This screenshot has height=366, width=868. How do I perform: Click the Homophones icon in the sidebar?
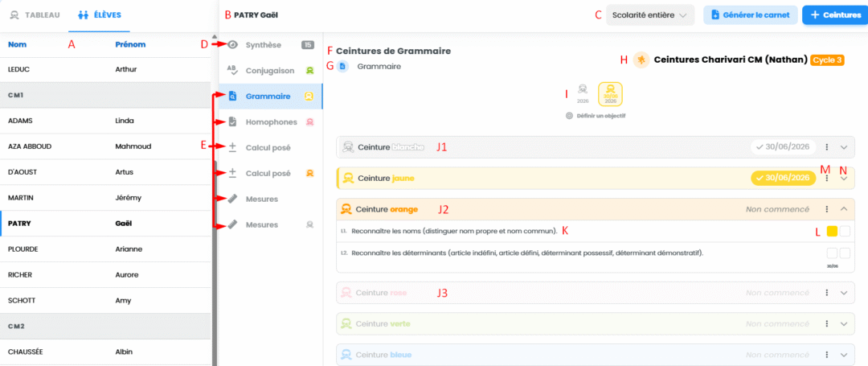[233, 121]
